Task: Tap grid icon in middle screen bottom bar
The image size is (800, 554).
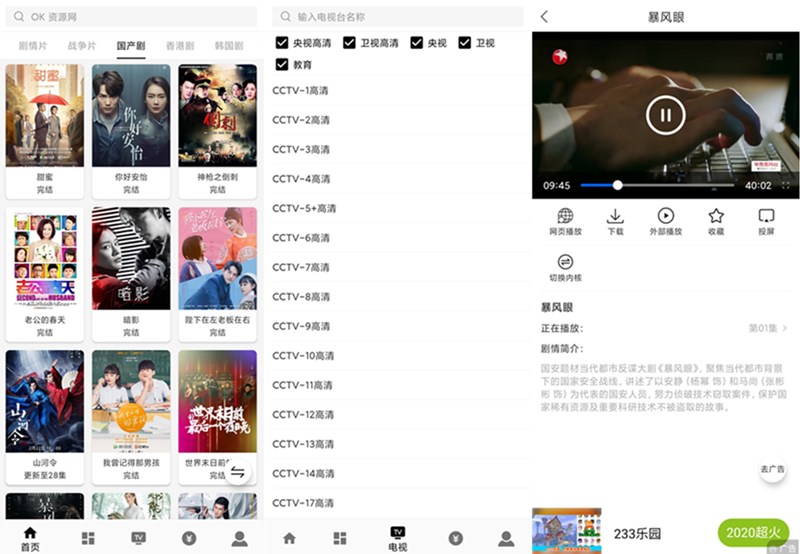Action: 340,538
